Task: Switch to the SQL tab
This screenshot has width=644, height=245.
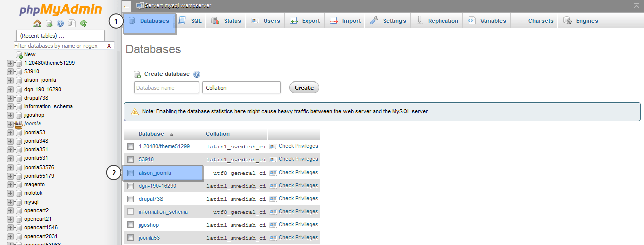Action: tap(191, 21)
